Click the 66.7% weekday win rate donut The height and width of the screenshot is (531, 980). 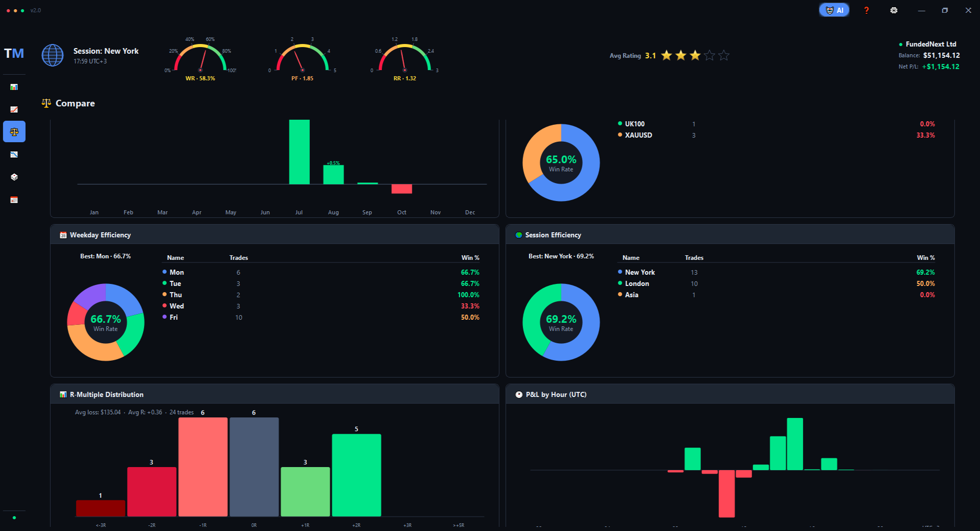(x=106, y=322)
